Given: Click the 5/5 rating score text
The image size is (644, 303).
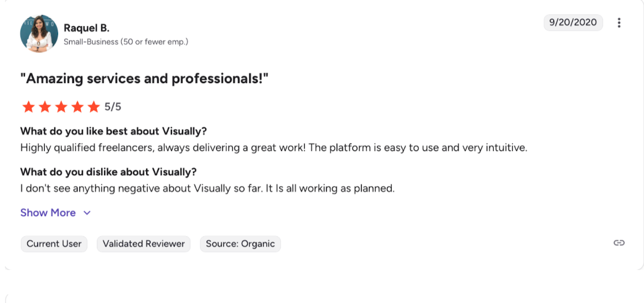Looking at the screenshot, I should click(113, 107).
